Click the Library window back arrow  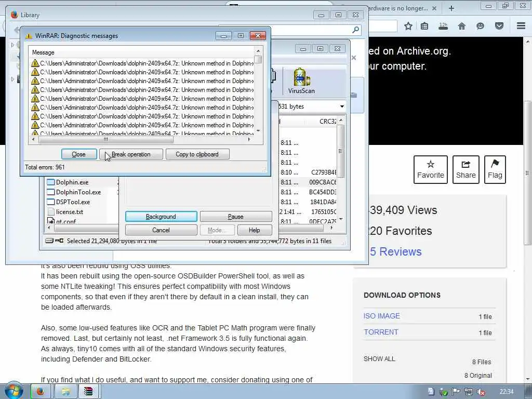[x=16, y=30]
